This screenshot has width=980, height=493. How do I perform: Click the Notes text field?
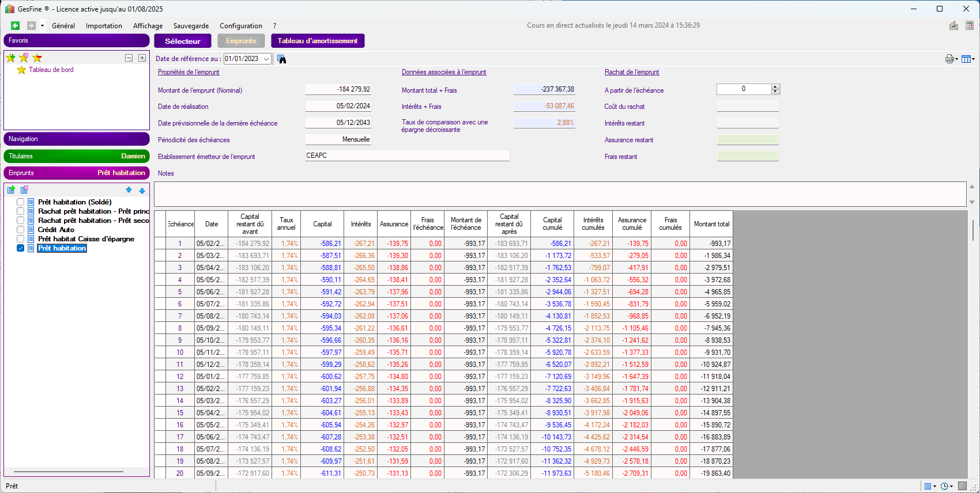click(x=559, y=194)
